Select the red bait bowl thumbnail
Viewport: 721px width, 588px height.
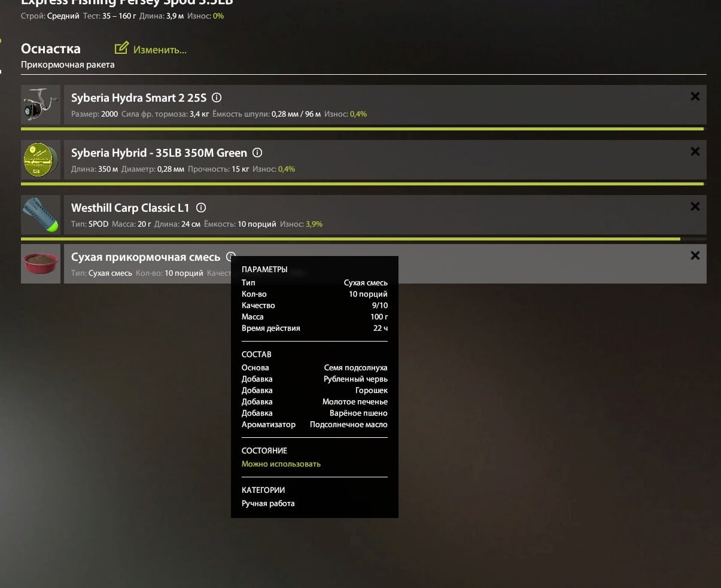(x=41, y=264)
